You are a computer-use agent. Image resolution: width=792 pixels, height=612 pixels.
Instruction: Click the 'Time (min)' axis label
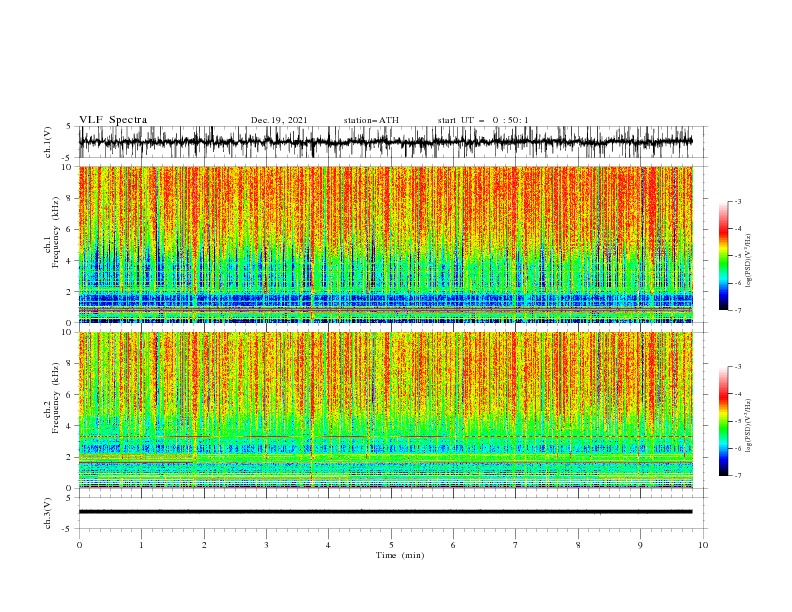(x=400, y=555)
